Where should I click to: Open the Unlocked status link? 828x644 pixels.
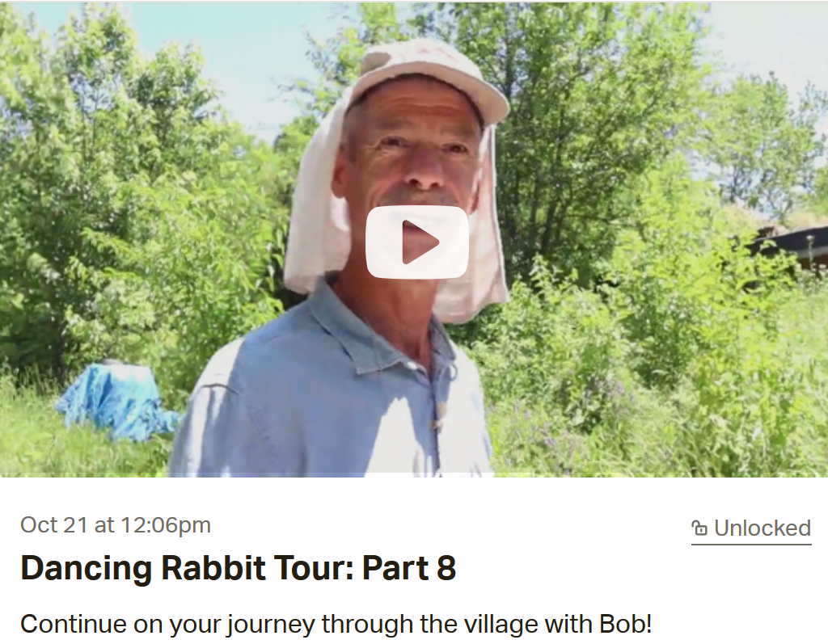pos(751,528)
